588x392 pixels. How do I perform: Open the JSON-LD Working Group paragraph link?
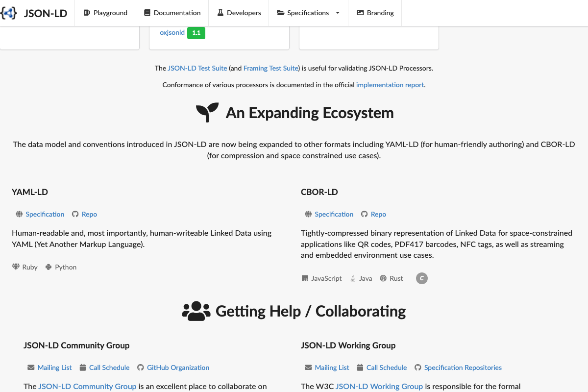click(379, 386)
